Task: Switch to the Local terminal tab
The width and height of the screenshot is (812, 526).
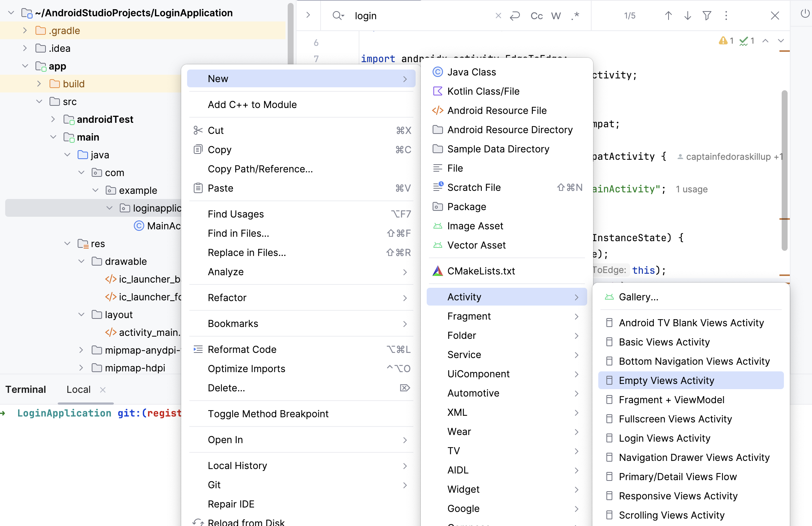Action: 78,390
